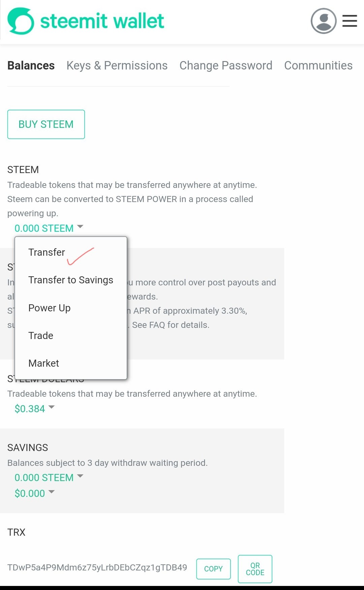This screenshot has height=590, width=364.
Task: Expand the liquid STEEM balance dropdown arrow
Action: [x=80, y=227]
